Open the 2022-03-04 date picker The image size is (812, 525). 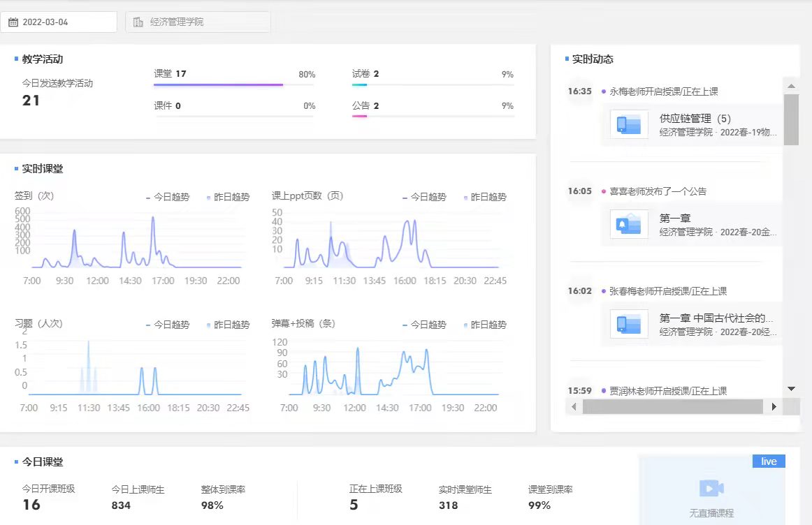point(59,22)
